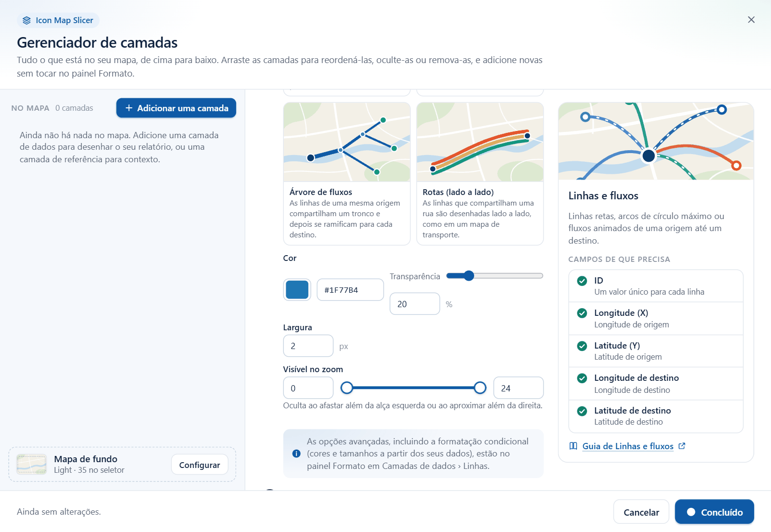Viewport: 771px width, 532px height.
Task: Click the external link icon after the guide
Action: pos(682,446)
